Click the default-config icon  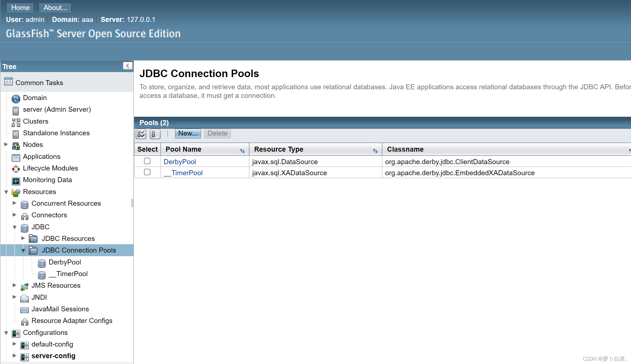pos(24,345)
